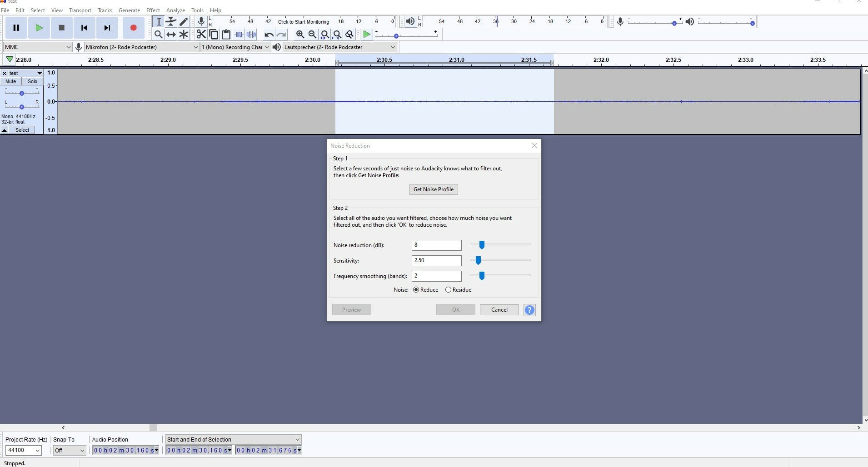Open Lautsprecher playback device dropdown
Viewport: 868px width, 467px height.
[x=339, y=47]
